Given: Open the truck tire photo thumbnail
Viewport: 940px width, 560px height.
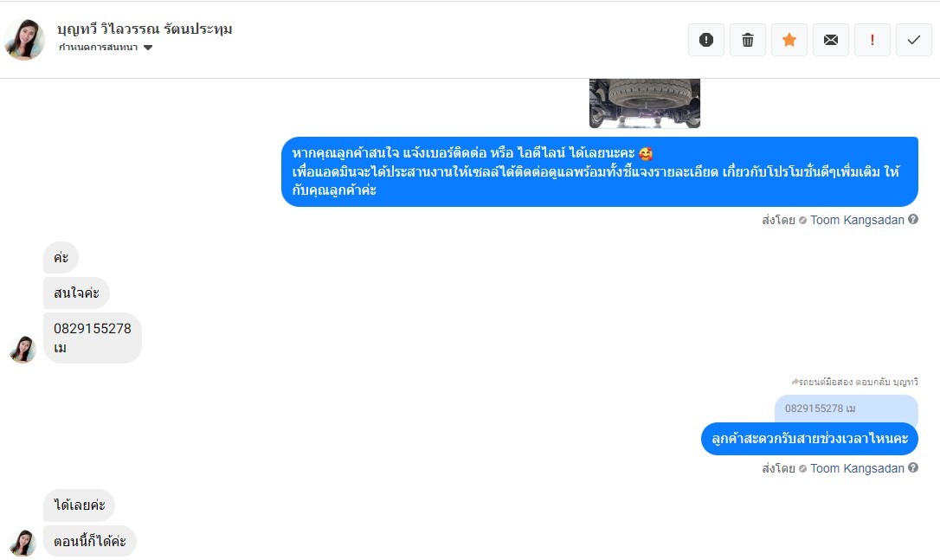Looking at the screenshot, I should click(x=645, y=103).
